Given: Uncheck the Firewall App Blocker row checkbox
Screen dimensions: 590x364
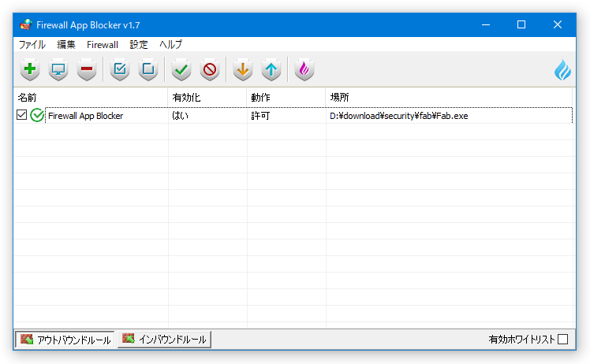Looking at the screenshot, I should (21, 115).
